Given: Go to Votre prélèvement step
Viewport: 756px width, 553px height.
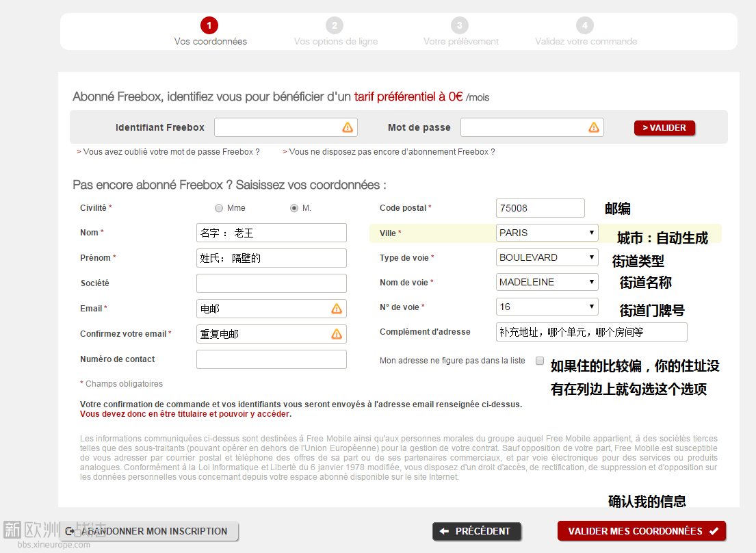Looking at the screenshot, I should point(461,42).
